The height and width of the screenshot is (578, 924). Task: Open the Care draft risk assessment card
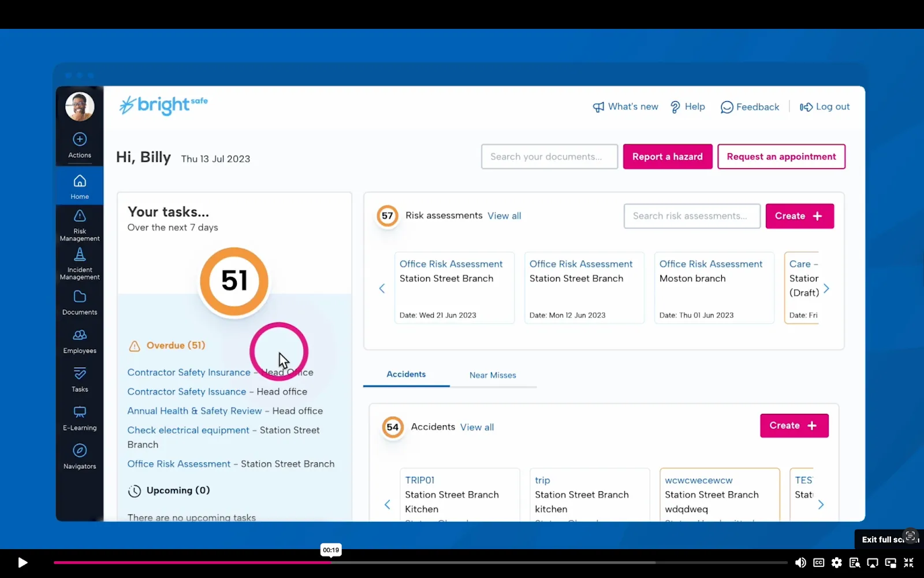point(802,288)
